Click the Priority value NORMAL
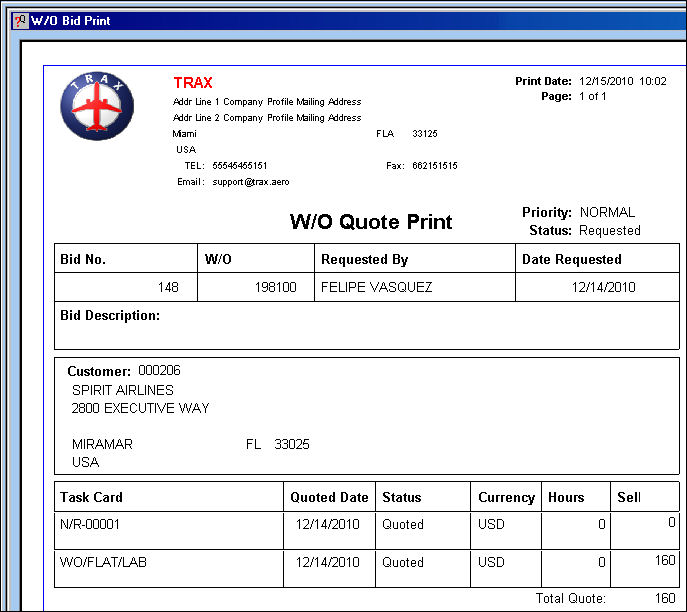 (x=607, y=212)
